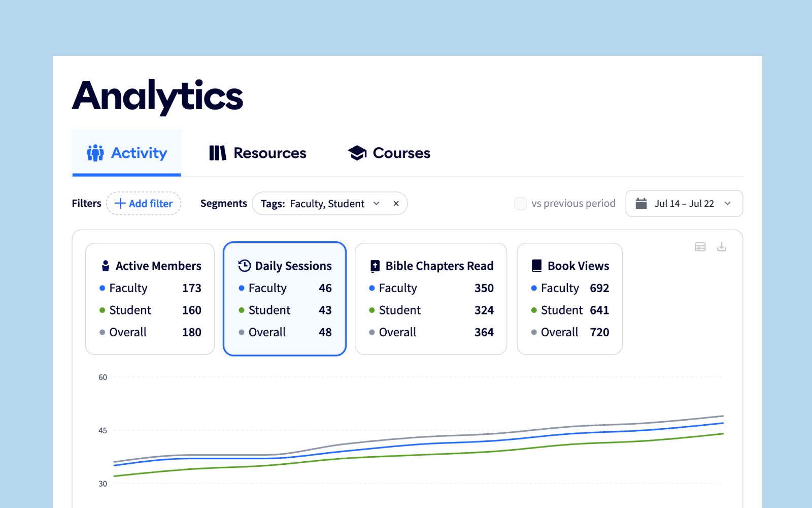Click the Segments label

click(x=224, y=203)
